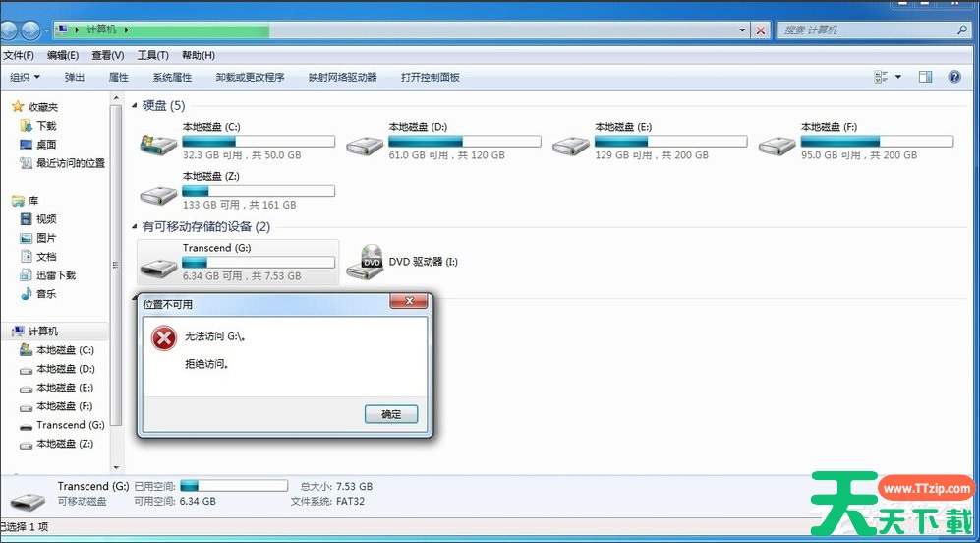Viewport: 980px width, 543px height.
Task: Open the Thunder downloads library in sidebar
Action: 55,275
